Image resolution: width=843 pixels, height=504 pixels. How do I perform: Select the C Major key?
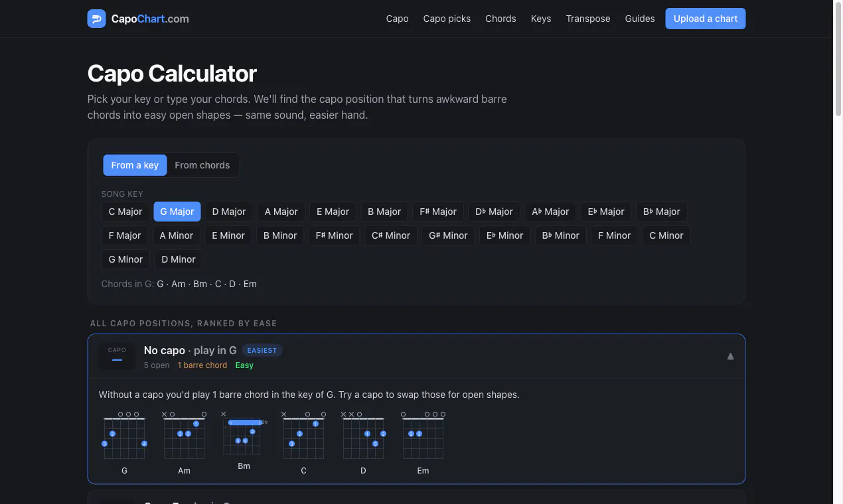pyautogui.click(x=125, y=212)
